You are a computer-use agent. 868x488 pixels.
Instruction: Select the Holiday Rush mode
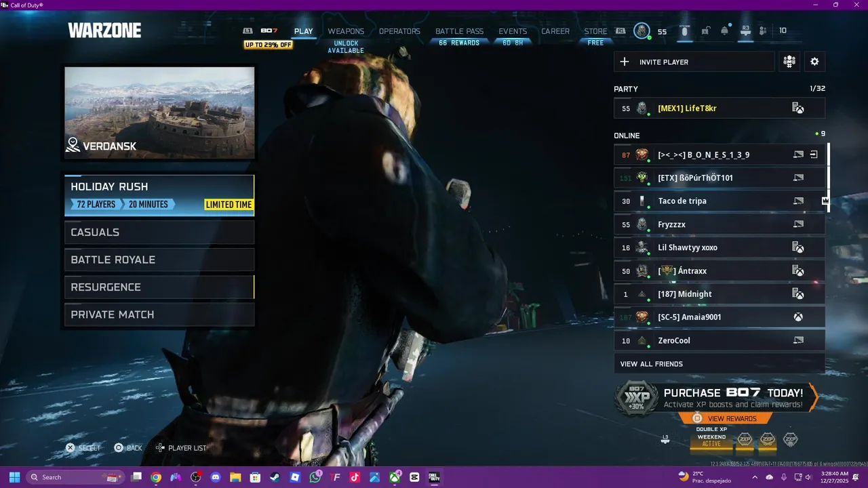[159, 195]
